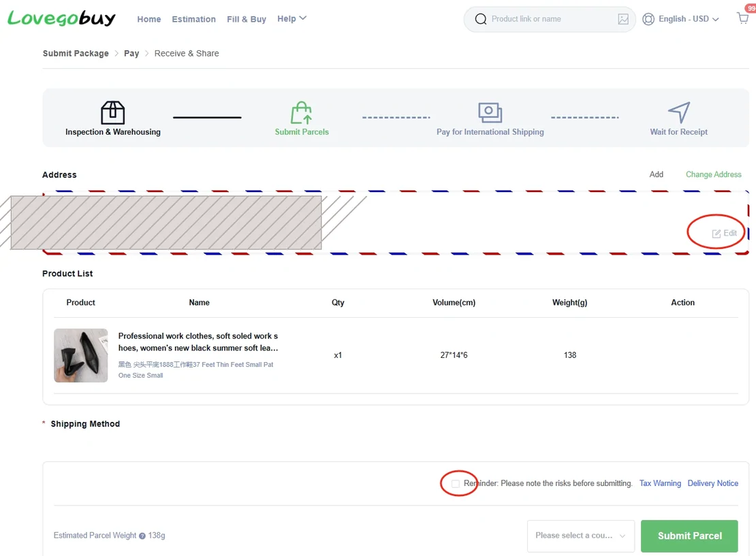Screen dimensions: 756x556
Task: Click the Pay for International Shipping icon
Action: (x=490, y=112)
